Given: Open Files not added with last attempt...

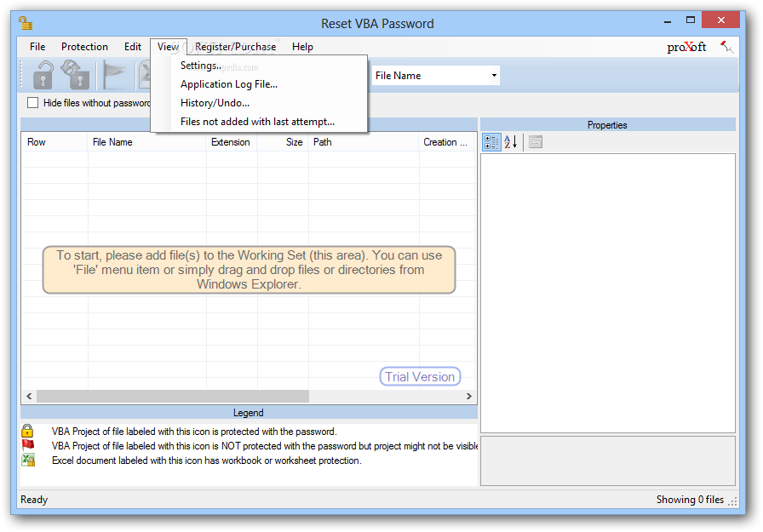Looking at the screenshot, I should [259, 122].
